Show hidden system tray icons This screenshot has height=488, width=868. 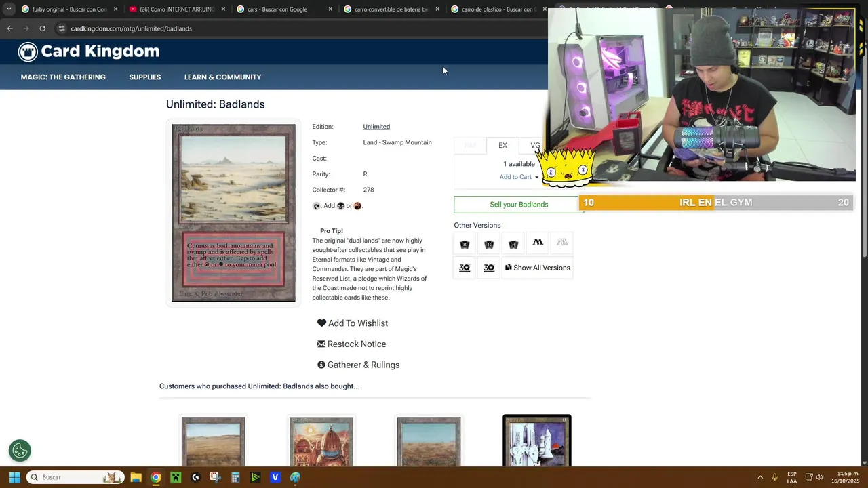760,477
